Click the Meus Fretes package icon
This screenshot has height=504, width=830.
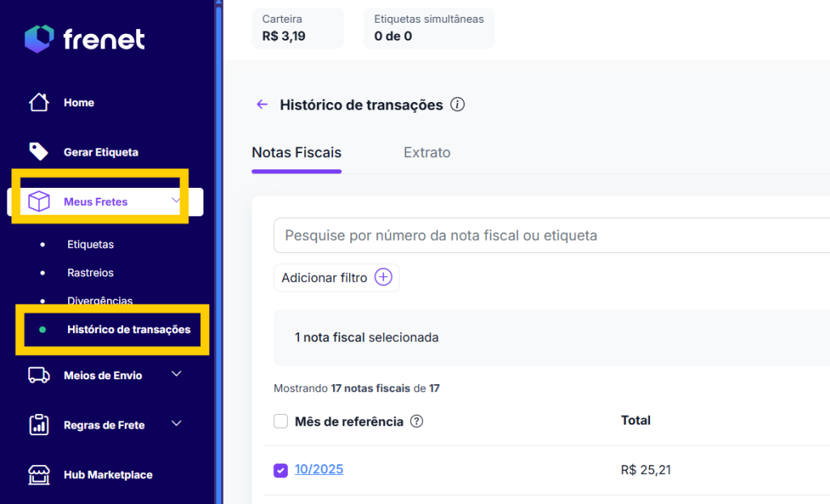click(37, 201)
